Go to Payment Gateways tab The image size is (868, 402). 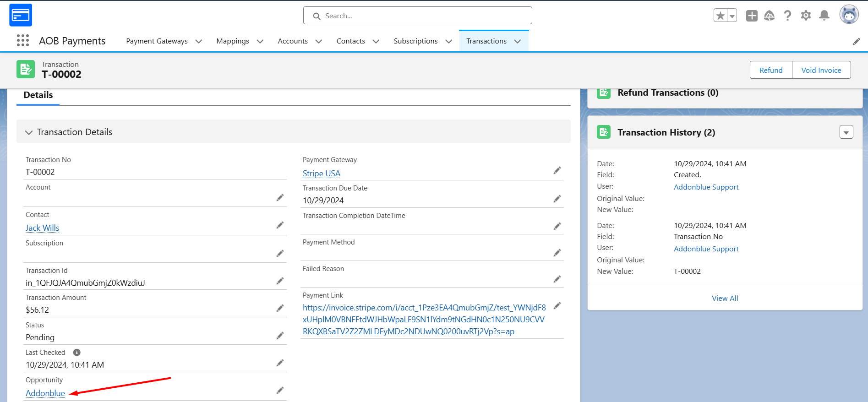coord(157,41)
